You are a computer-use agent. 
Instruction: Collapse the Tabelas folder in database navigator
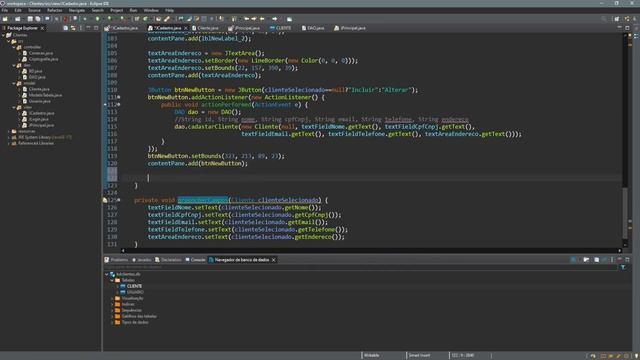click(x=112, y=280)
